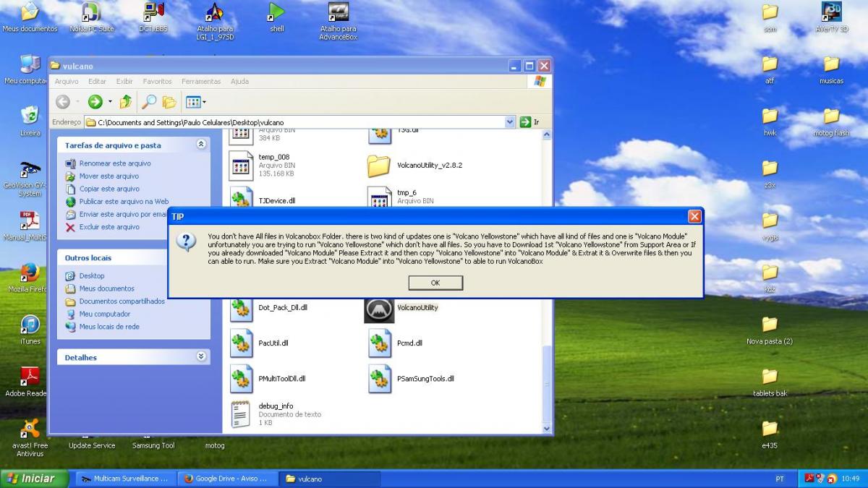Image resolution: width=868 pixels, height=488 pixels.
Task: Collapse the Tarefas de arquivo e pasta panel
Action: pos(201,145)
